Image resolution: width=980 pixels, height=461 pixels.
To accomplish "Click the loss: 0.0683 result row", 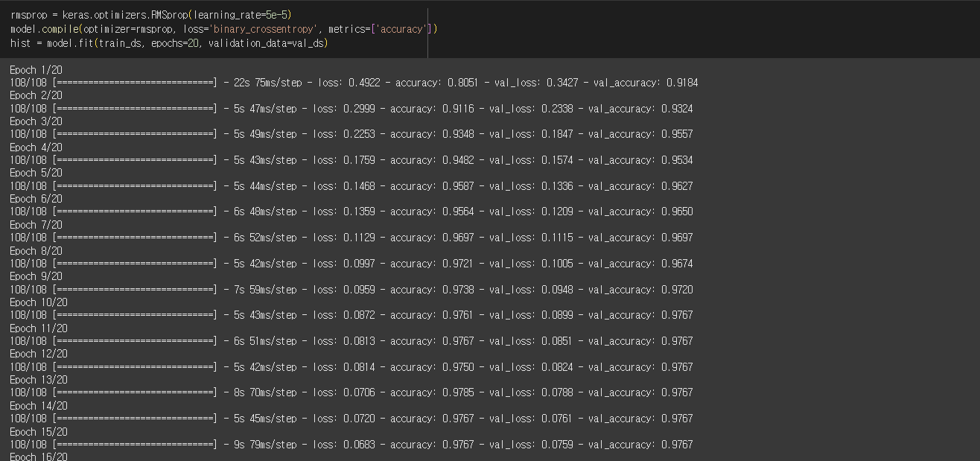I will pos(351,445).
